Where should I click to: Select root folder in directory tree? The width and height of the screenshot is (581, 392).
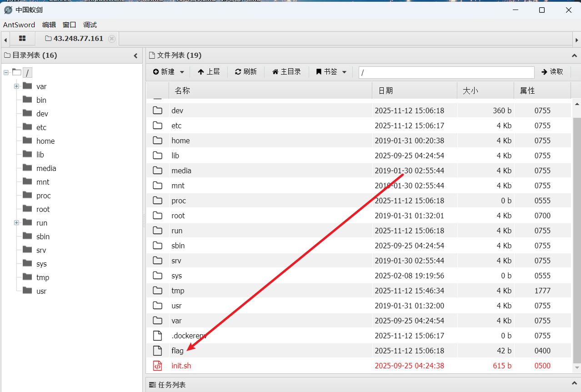click(x=43, y=209)
